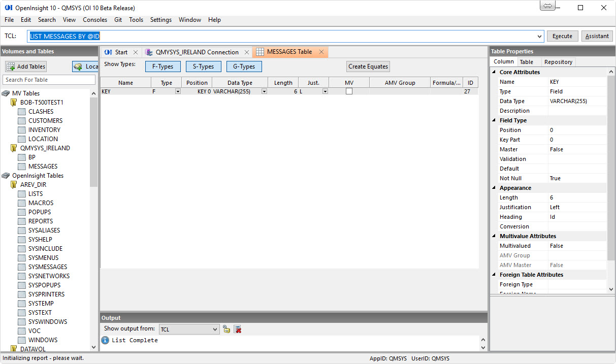This screenshot has height=364, width=616.
Task: Toggle the MV checkbox for KEY row
Action: [349, 91]
